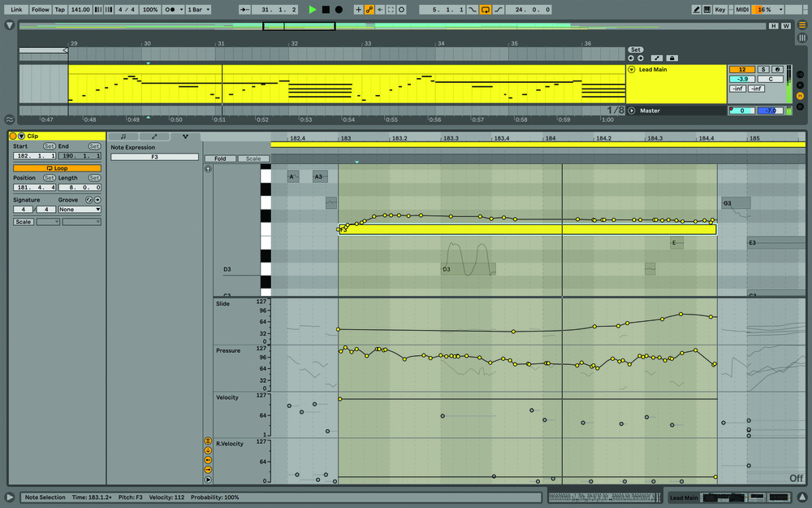Open the Clip panel dropdown triangle

22,136
